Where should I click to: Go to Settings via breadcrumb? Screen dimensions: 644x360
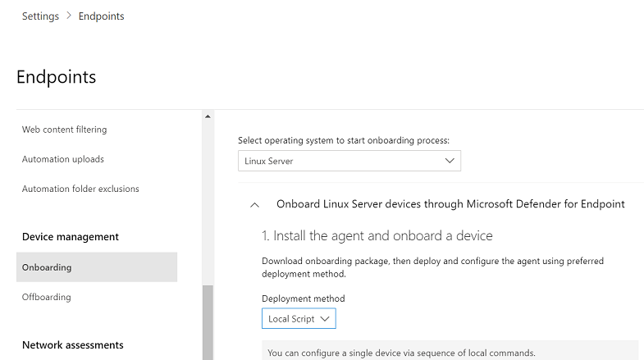(40, 16)
